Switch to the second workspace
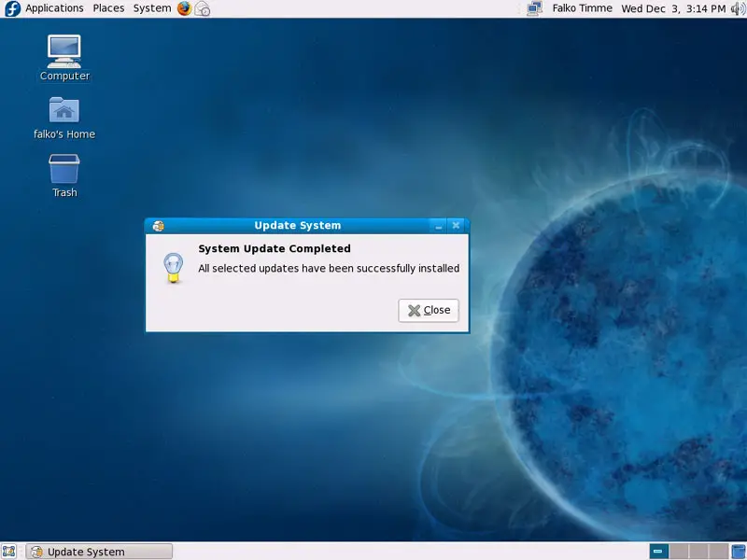Viewport: 747px width, 560px height. (679, 552)
